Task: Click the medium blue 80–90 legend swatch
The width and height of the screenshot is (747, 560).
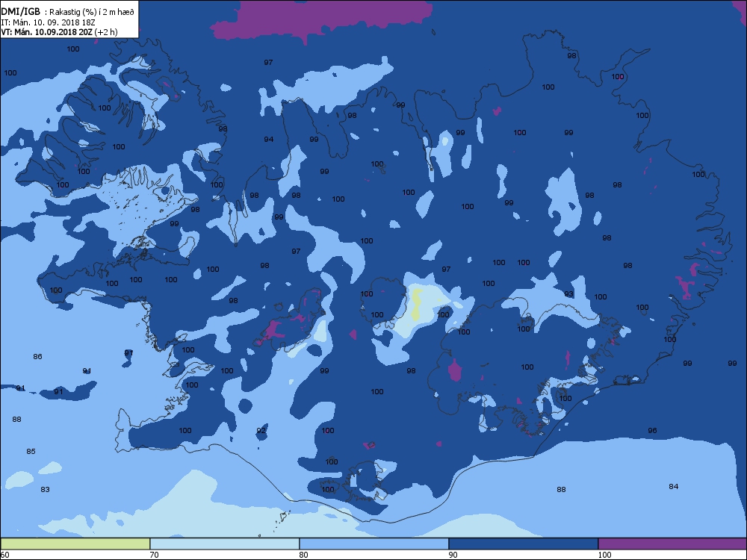Action: [x=374, y=544]
